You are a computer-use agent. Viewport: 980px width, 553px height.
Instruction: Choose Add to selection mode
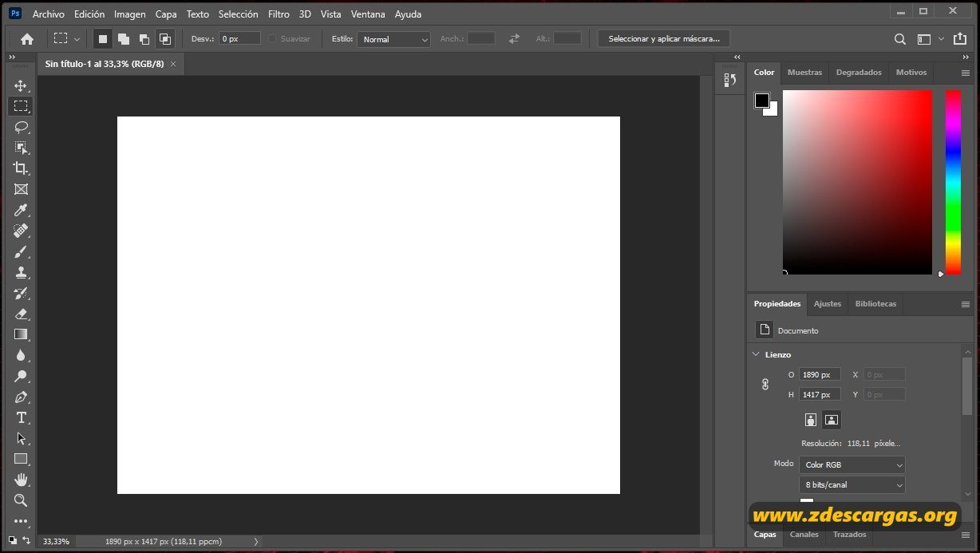(123, 38)
